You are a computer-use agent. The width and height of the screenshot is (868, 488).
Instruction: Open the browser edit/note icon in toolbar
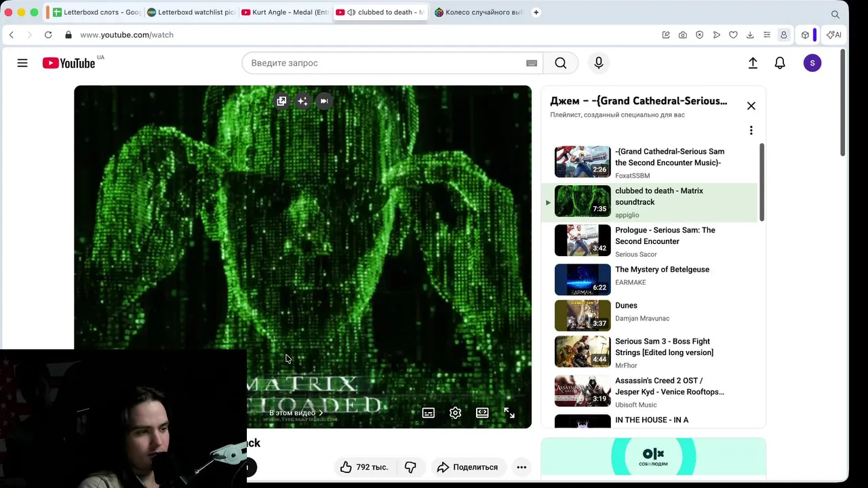tap(666, 35)
